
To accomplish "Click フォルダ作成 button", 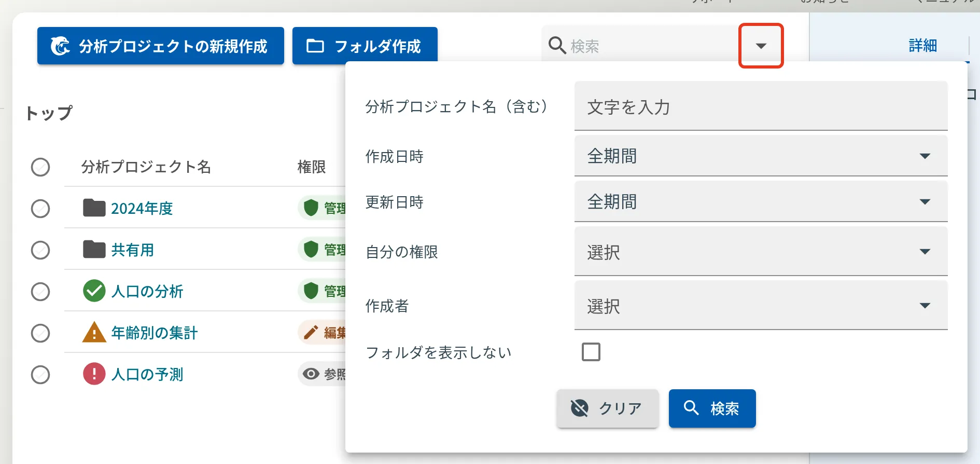I will 365,46.
